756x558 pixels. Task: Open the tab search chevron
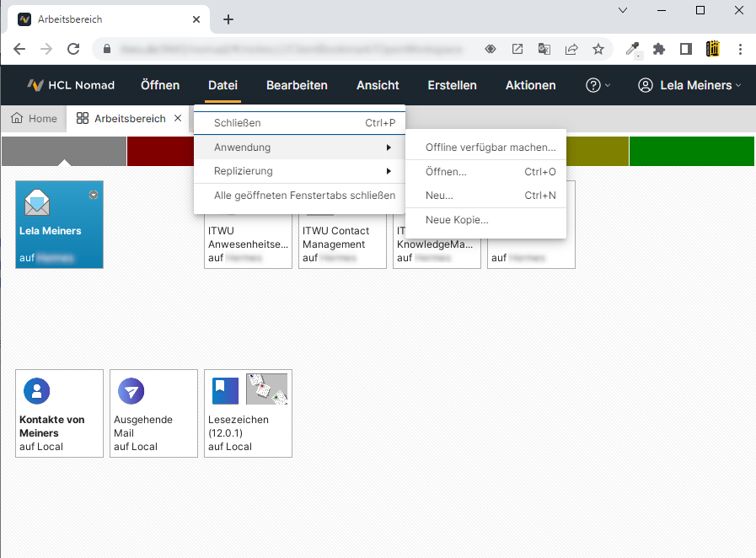623,10
